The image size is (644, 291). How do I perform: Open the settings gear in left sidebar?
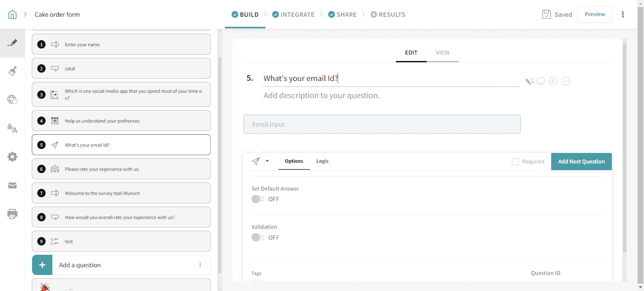12,157
